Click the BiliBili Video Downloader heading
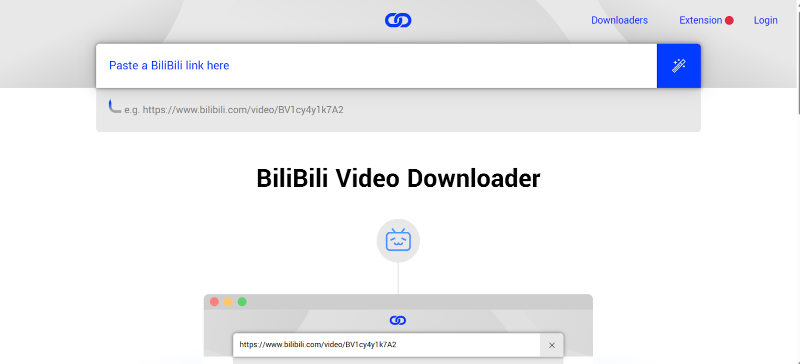 point(398,179)
